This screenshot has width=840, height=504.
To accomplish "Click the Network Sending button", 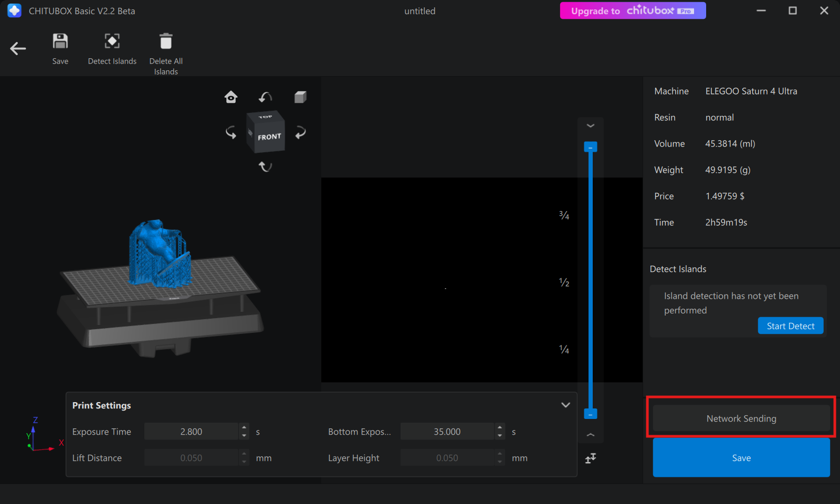I will [741, 418].
